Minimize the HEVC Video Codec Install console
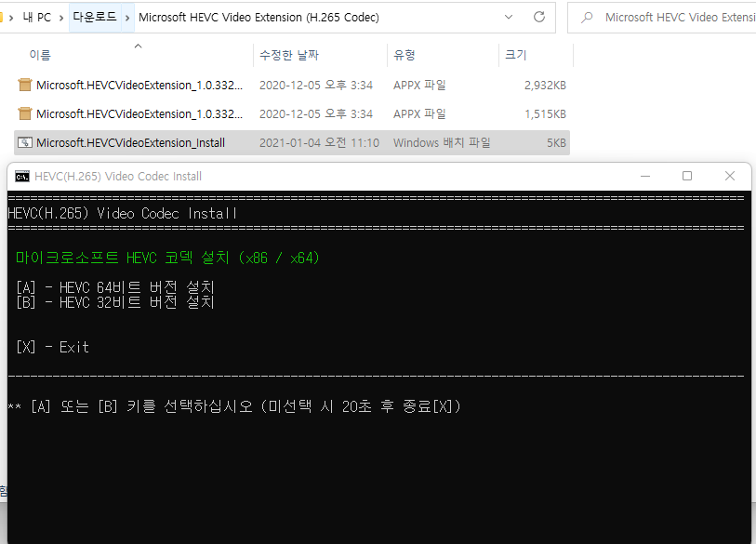This screenshot has width=756, height=544. 645,176
